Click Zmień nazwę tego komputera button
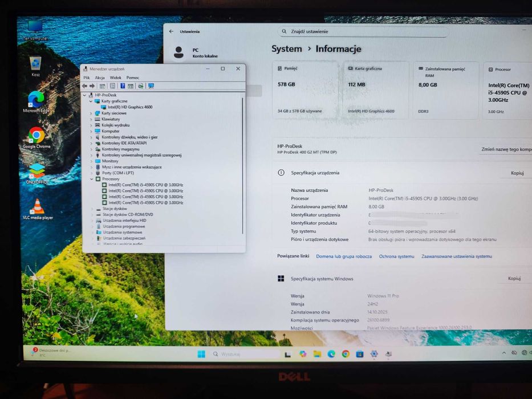Viewport: 532px width, 399px height. [x=506, y=149]
